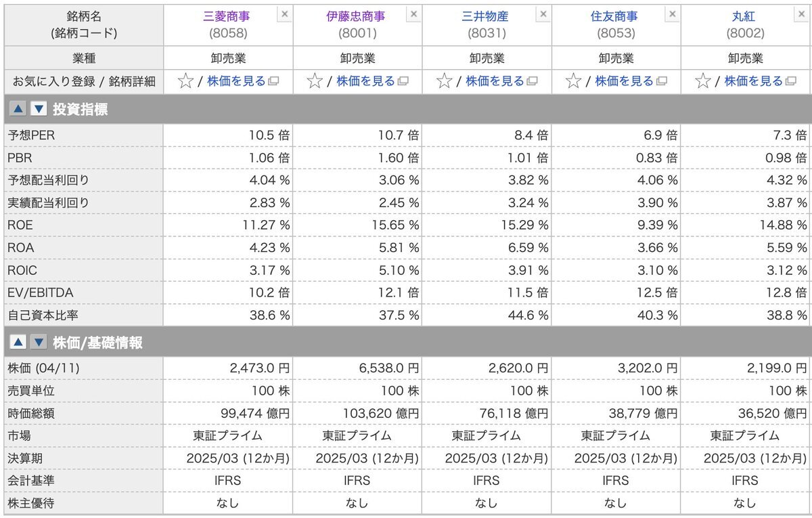This screenshot has height=518, width=812.
Task: Move 株価/基礎情報 section down with arrow
Action: click(39, 342)
